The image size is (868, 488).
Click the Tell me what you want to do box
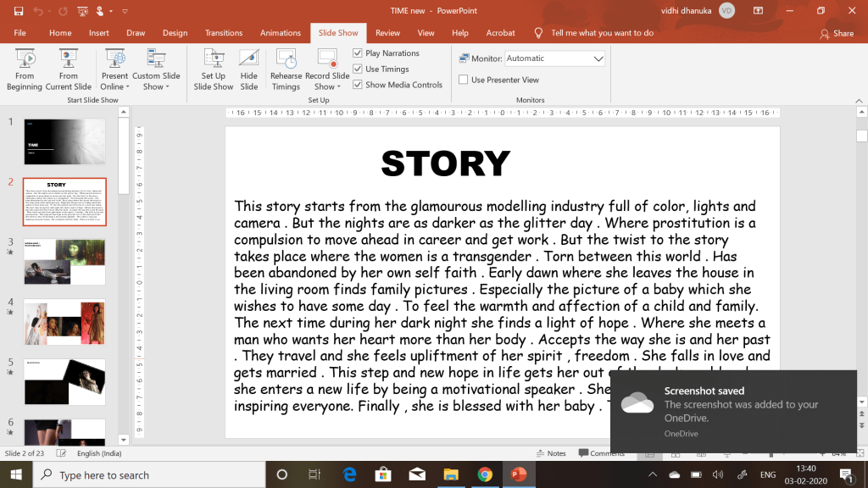(x=602, y=33)
